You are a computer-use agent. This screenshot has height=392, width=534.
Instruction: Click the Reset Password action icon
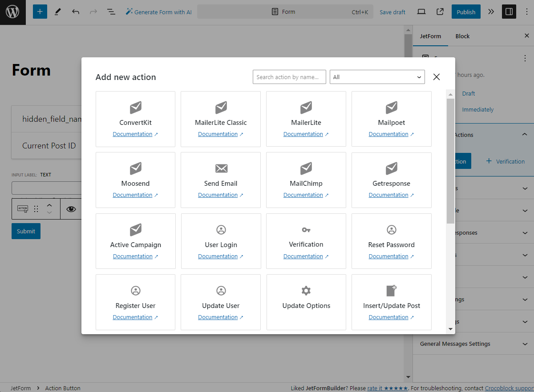coord(391,230)
